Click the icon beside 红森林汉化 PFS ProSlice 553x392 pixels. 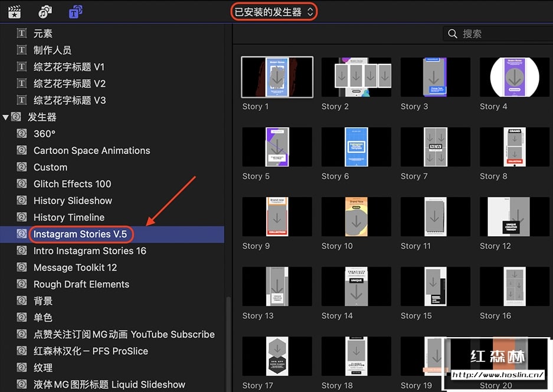21,351
